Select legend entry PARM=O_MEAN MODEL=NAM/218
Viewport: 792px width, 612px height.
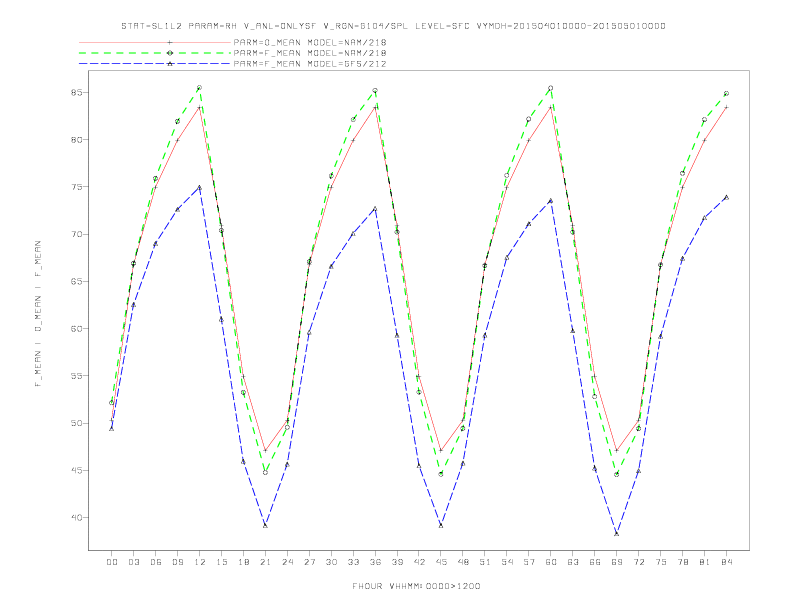tap(310, 42)
